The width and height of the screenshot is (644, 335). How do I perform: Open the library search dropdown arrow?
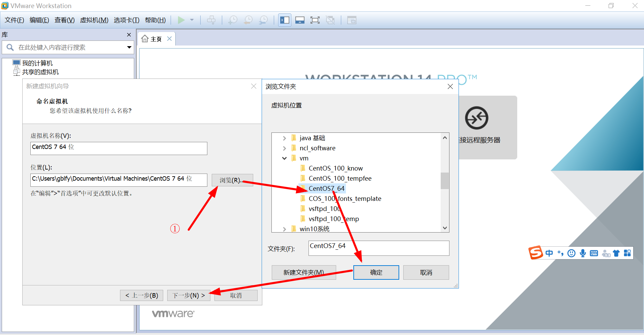click(129, 48)
